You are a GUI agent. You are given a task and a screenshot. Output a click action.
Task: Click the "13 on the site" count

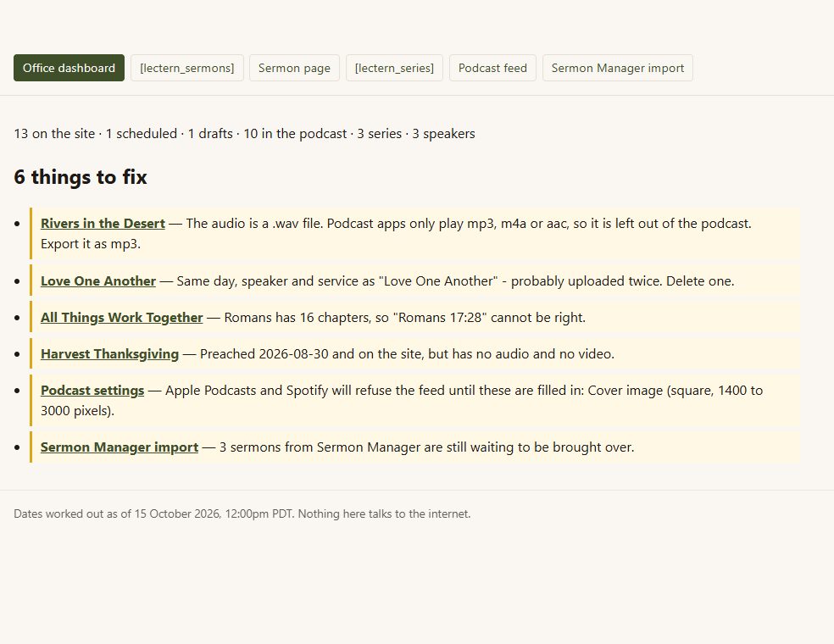coord(54,134)
